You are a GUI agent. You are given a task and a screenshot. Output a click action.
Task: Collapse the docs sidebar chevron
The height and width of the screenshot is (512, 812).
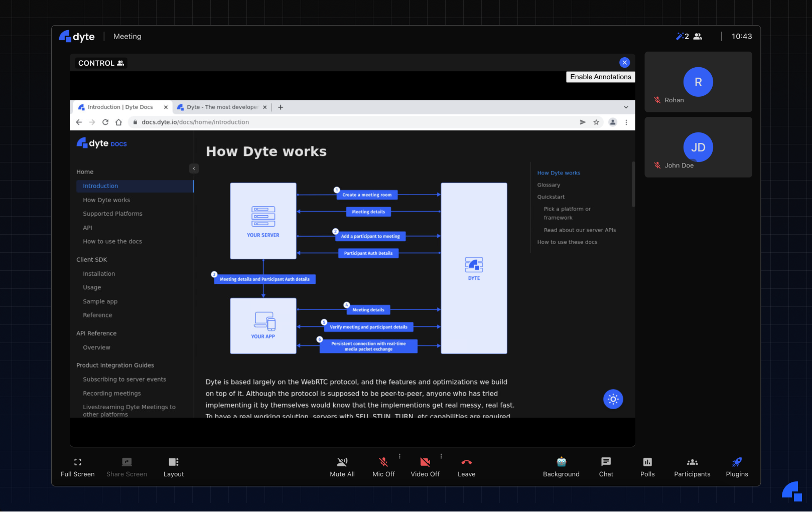tap(194, 168)
